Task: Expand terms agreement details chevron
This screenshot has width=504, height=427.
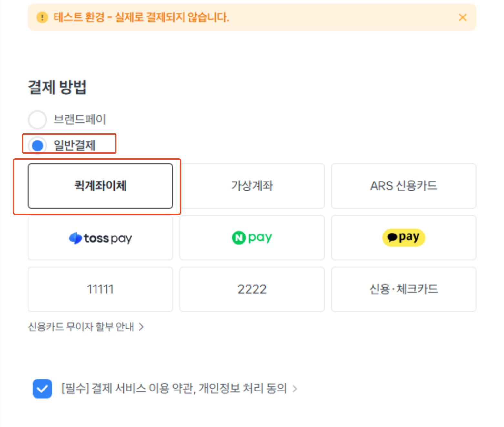Action: click(295, 389)
